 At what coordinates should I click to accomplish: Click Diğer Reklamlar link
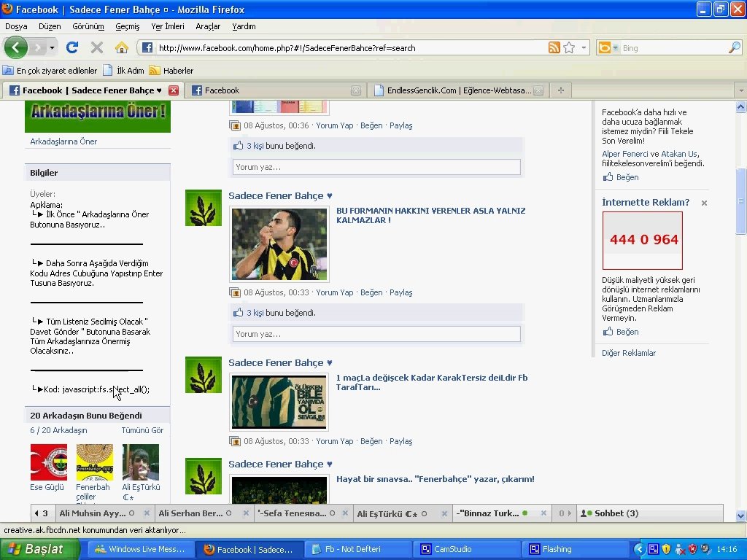[629, 353]
